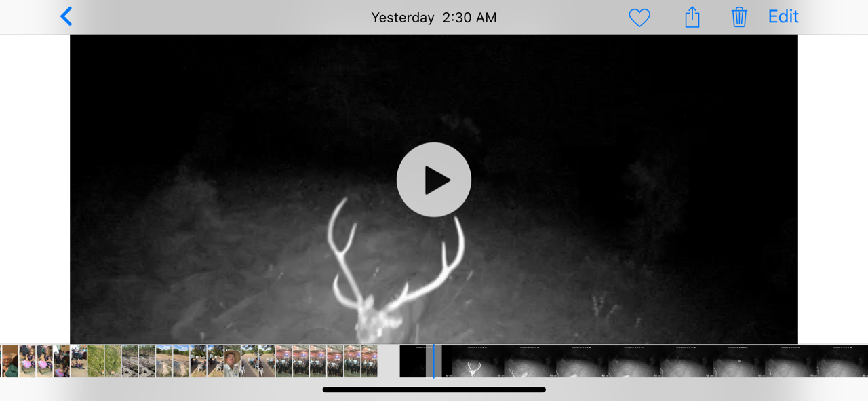Tap the home indicator bar

point(434,389)
